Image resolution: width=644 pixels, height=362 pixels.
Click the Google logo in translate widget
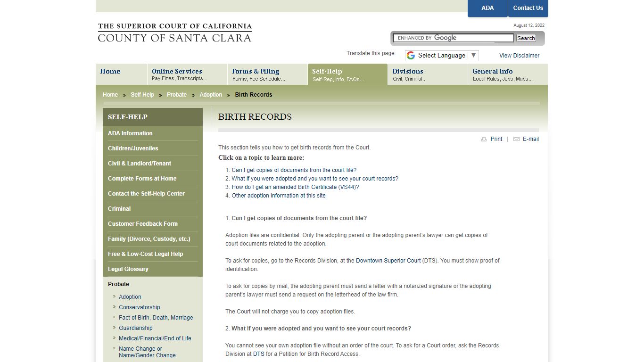[411, 56]
